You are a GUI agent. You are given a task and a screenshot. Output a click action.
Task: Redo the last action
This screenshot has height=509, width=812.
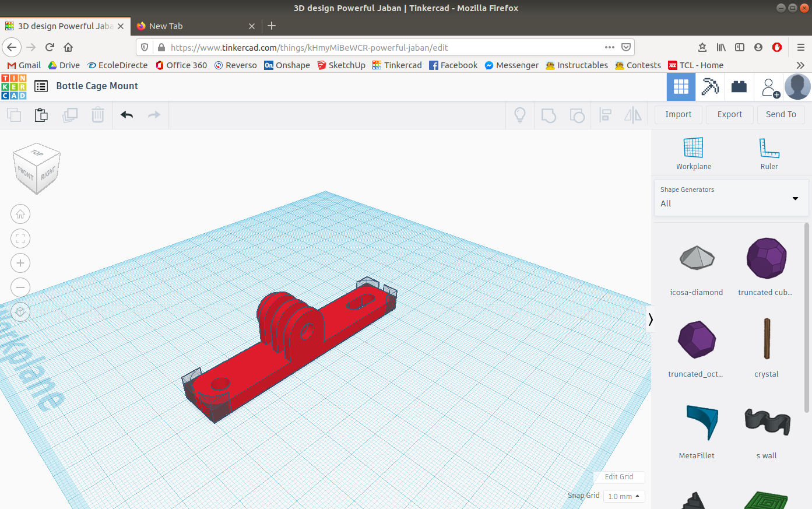click(x=154, y=115)
